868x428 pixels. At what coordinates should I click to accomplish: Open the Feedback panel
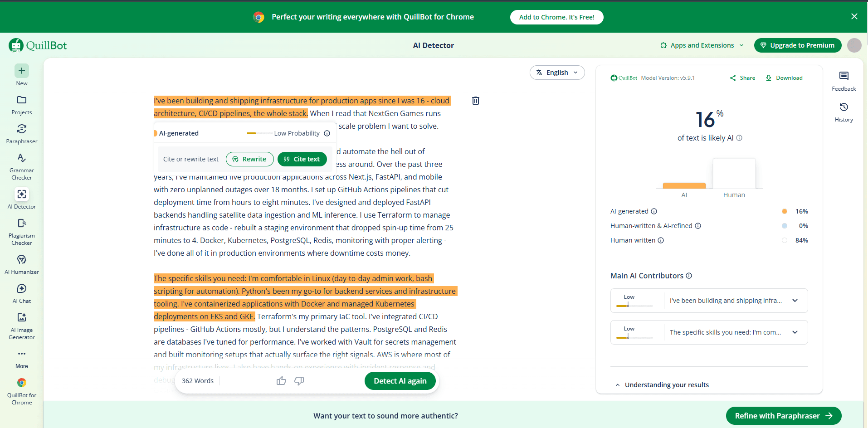pyautogui.click(x=844, y=79)
